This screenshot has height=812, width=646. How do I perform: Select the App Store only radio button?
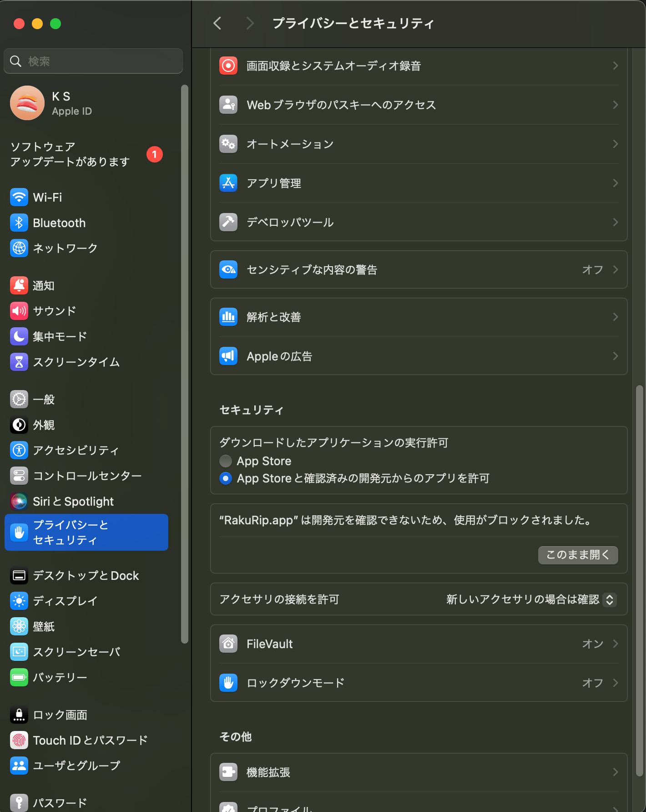point(226,461)
